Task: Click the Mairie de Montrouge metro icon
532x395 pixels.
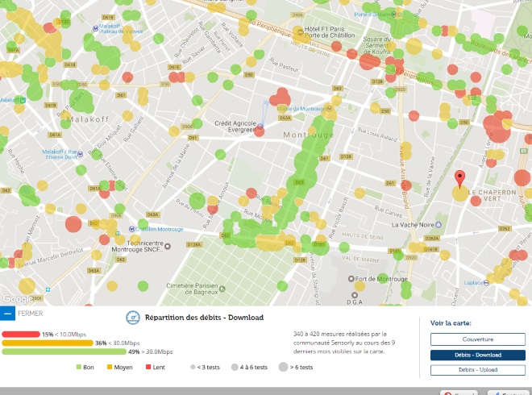Action: click(329, 109)
